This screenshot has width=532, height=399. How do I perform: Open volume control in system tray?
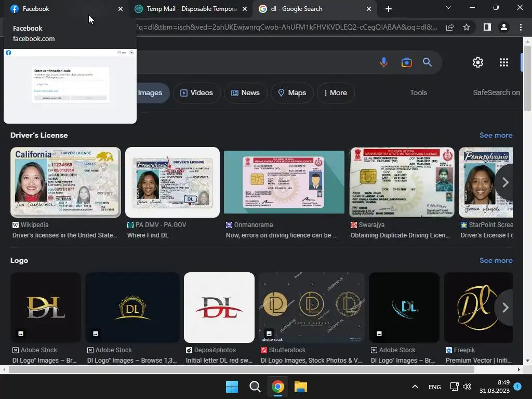(467, 387)
